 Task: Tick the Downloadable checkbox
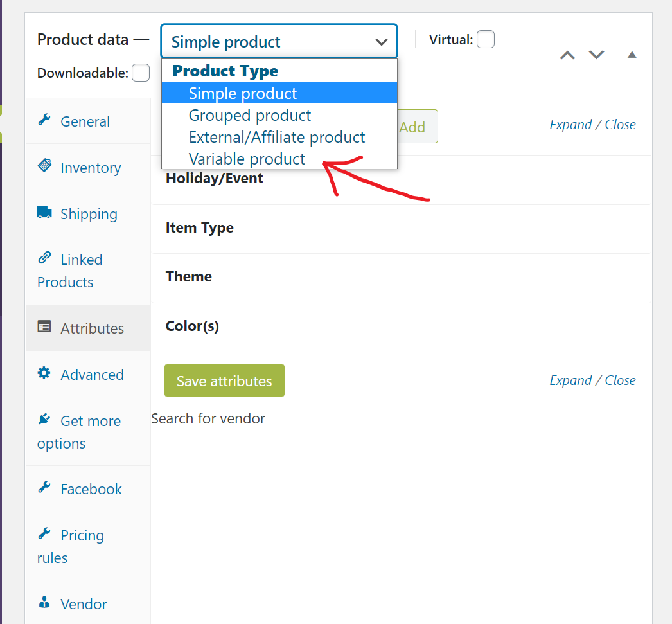click(141, 73)
